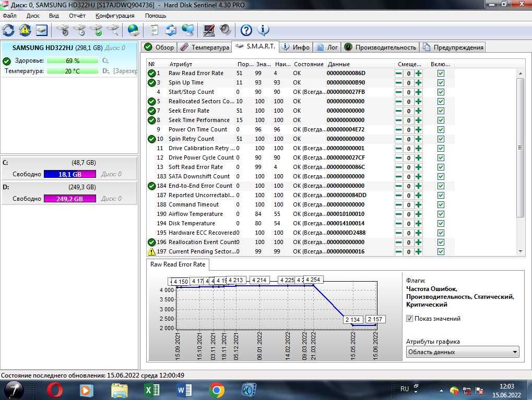Click the C: free space 18,1 GB bar
Viewport: 532px width, 400px height.
click(70, 174)
